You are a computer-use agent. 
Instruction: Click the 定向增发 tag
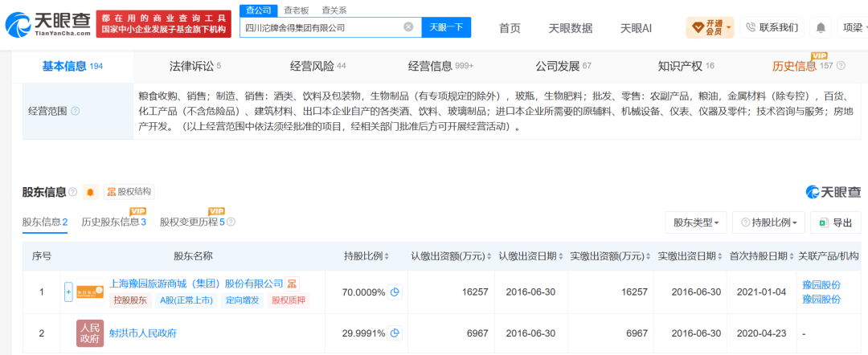coord(243,300)
